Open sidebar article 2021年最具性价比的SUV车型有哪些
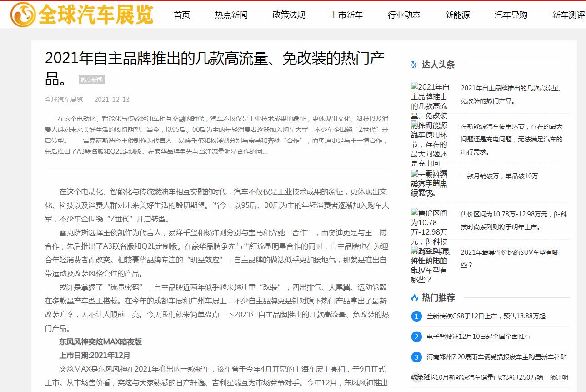 510,258
